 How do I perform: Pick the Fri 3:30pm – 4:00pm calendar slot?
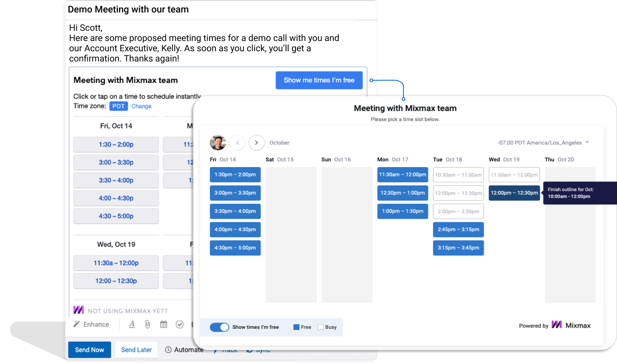point(235,211)
